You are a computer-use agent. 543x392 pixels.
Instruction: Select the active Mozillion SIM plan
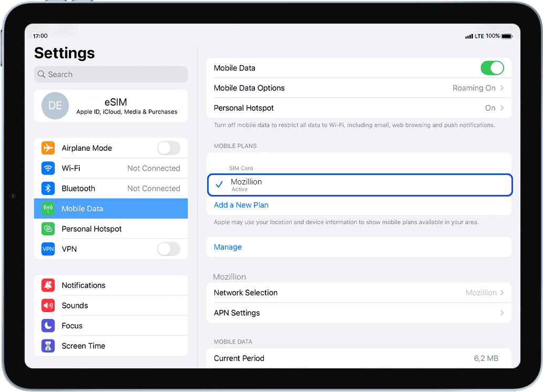click(359, 185)
